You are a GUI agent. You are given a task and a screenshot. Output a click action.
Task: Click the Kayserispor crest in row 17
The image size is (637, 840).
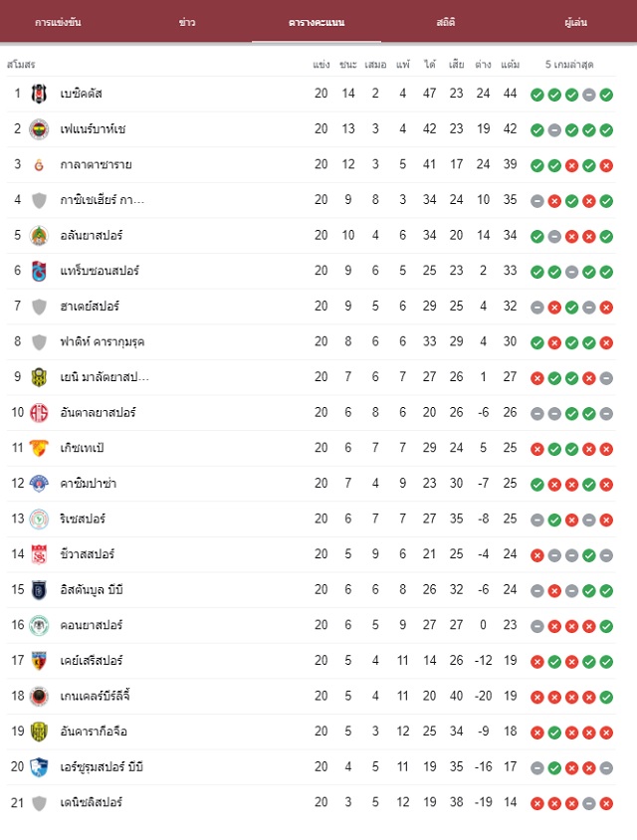point(39,661)
